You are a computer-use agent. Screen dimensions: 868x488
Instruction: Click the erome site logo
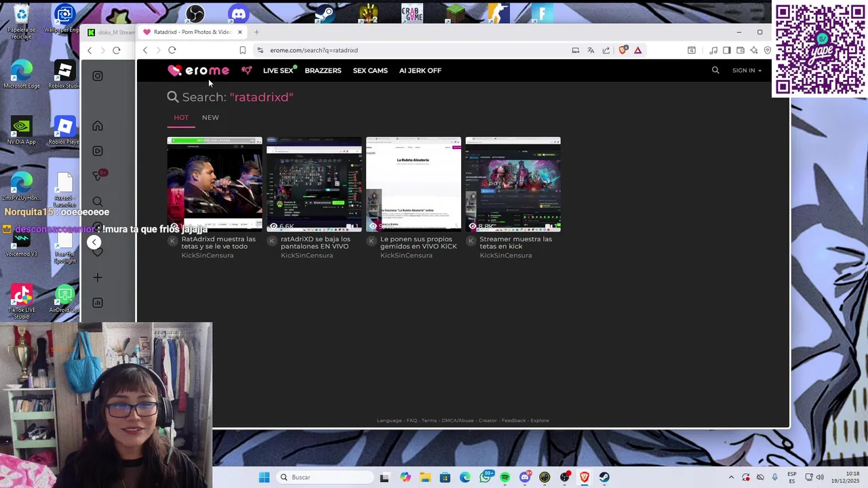coord(198,70)
